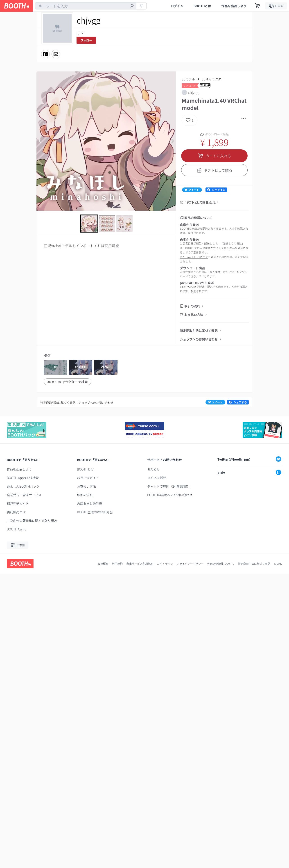Click the フォロー follow button
Screen dimensions: 289x868
coord(86,40)
